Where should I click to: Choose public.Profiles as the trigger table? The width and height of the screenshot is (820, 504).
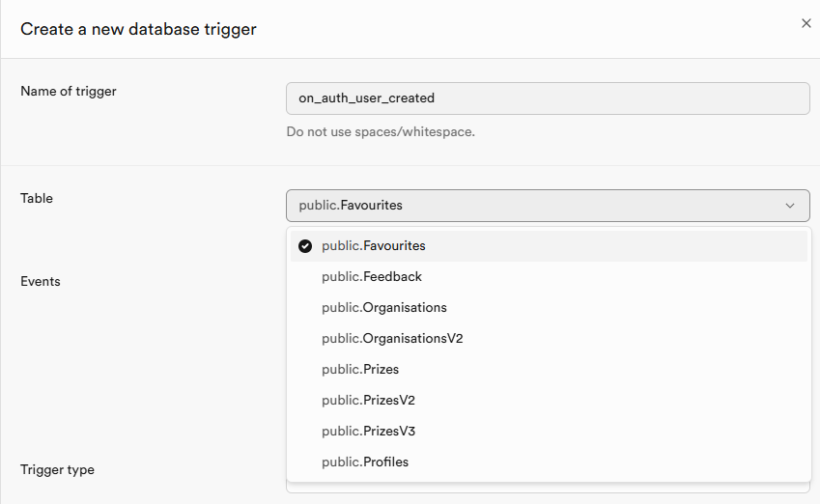365,462
